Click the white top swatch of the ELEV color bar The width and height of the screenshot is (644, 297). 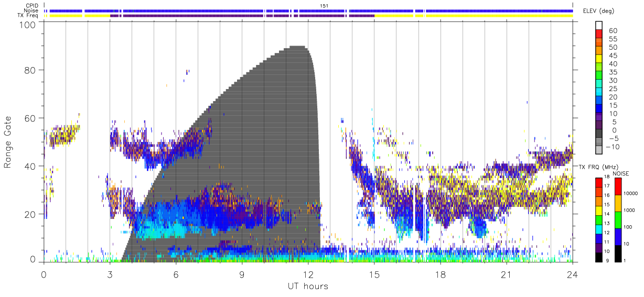(x=598, y=25)
